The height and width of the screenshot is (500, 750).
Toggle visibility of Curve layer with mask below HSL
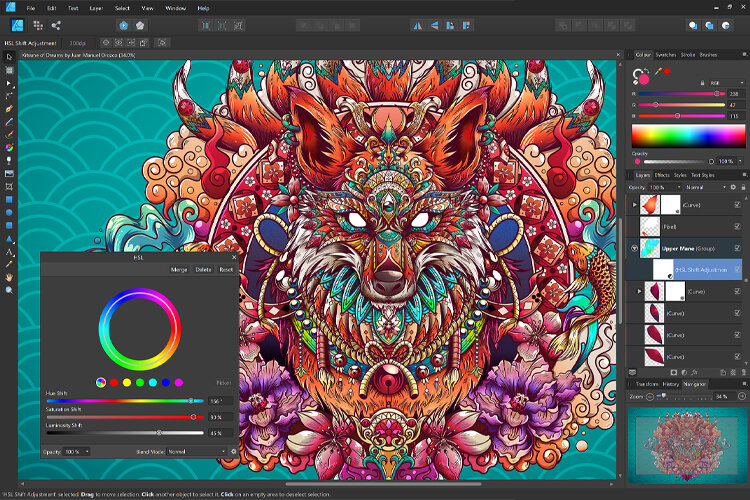(738, 291)
